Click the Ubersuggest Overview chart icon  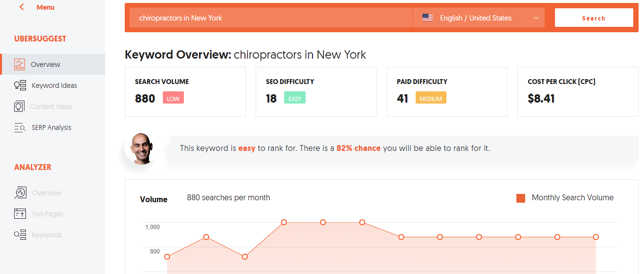(x=20, y=64)
